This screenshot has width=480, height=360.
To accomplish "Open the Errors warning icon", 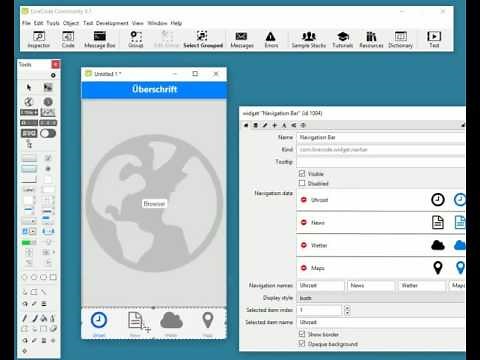I will pyautogui.click(x=271, y=39).
